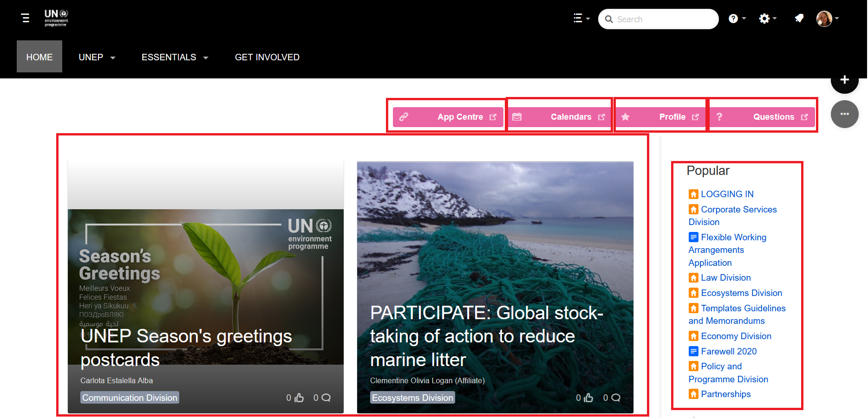Click author Clementine Olivia Logan (Affiliate)
868x418 pixels.
(427, 380)
